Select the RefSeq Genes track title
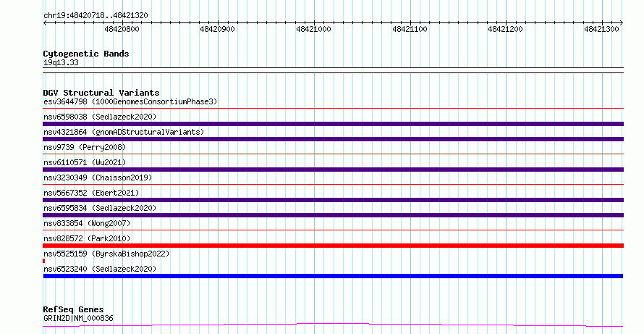Viewport: 644px width, 334px height. click(x=73, y=309)
